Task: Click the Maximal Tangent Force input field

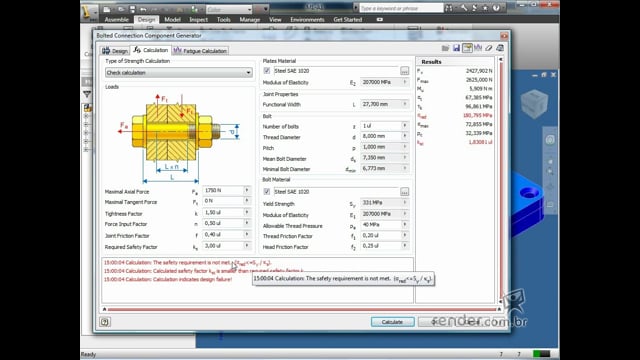Action: coord(223,201)
